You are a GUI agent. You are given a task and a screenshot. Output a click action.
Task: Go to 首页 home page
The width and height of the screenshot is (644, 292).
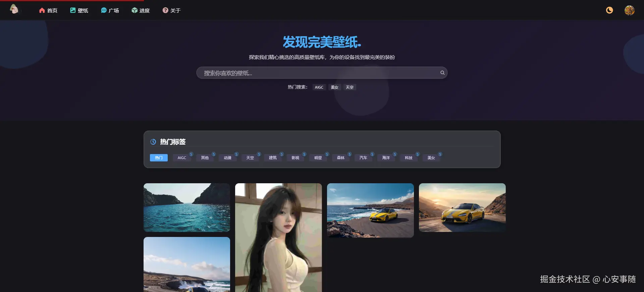[48, 10]
